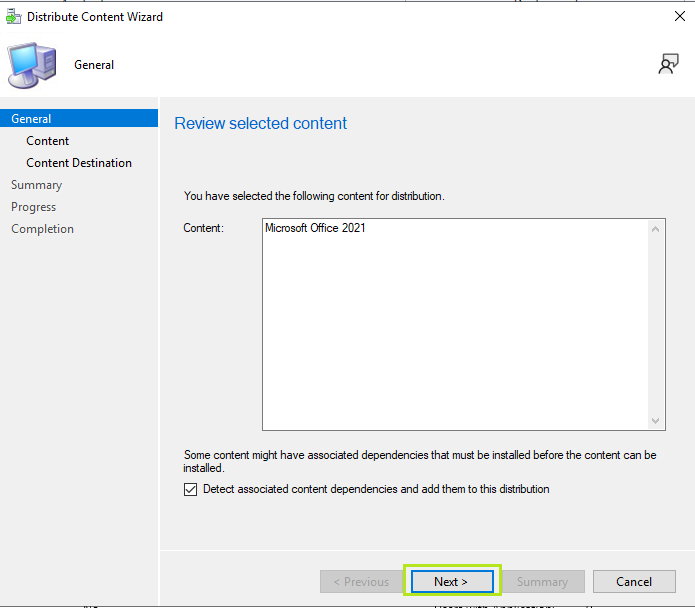Click the < Previous button
This screenshot has width=695, height=608.
pos(361,581)
